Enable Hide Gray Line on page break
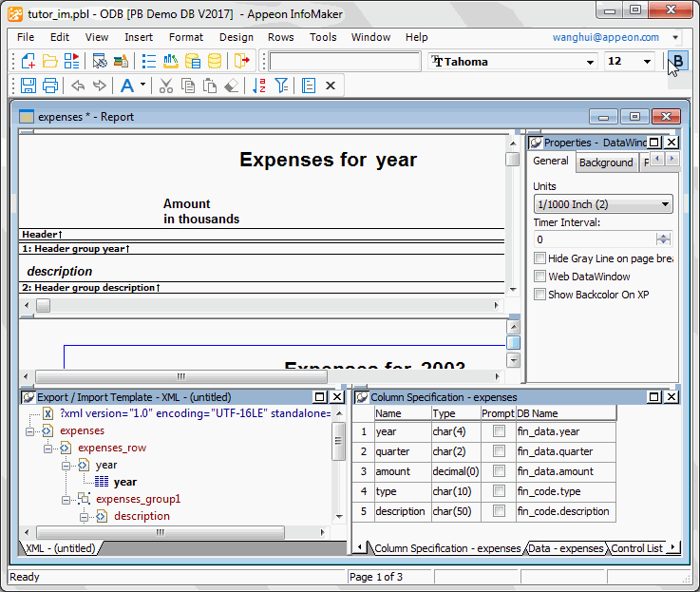 pyautogui.click(x=539, y=258)
